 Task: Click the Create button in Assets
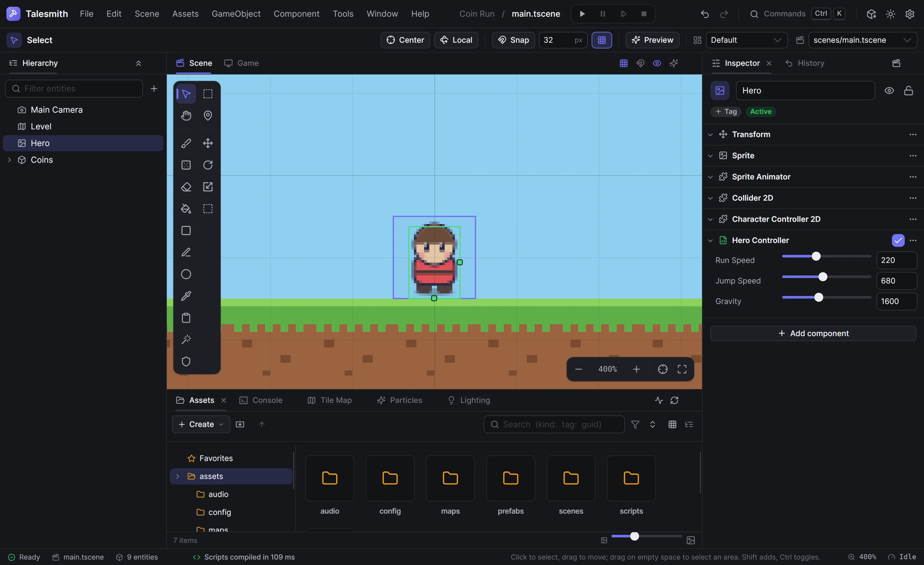(x=201, y=424)
